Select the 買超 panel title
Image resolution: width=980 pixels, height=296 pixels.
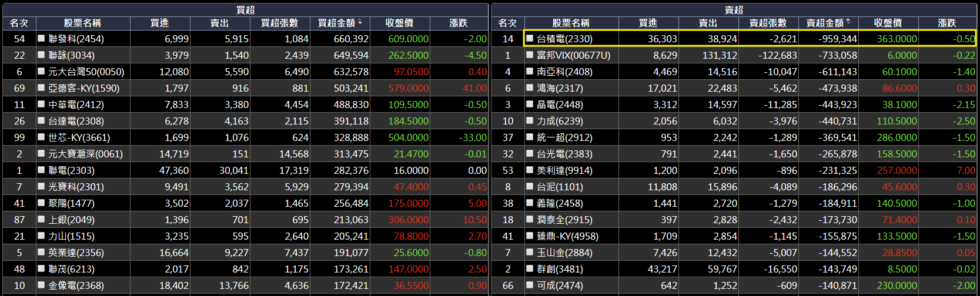pyautogui.click(x=245, y=9)
